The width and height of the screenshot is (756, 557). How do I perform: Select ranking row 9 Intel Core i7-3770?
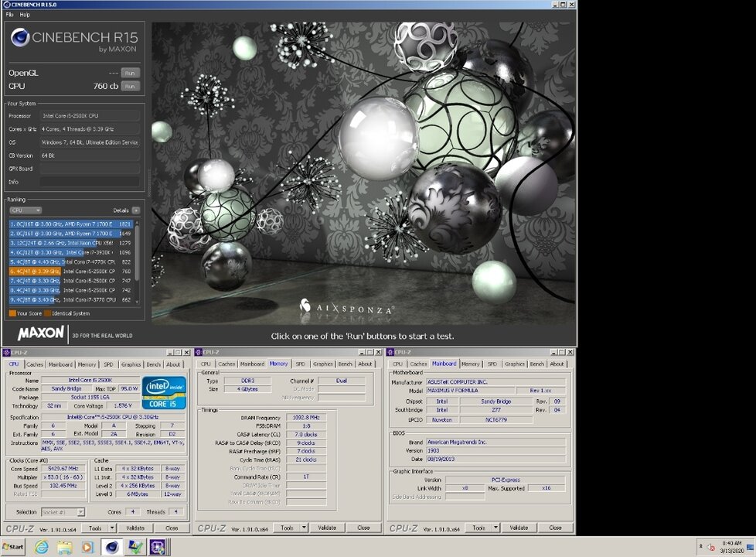[x=70, y=299]
